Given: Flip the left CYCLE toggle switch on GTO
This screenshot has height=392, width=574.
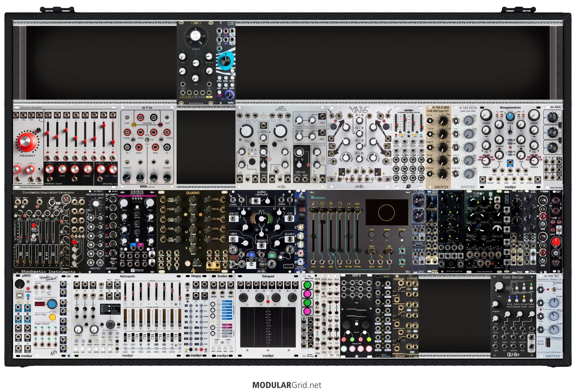Looking at the screenshot, I should click(x=133, y=140).
